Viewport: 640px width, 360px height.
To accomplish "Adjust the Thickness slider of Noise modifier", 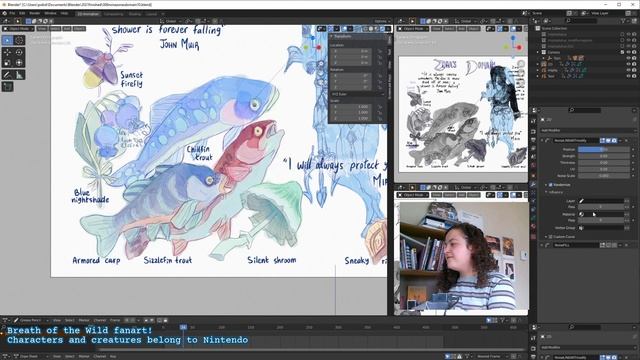I will [603, 162].
